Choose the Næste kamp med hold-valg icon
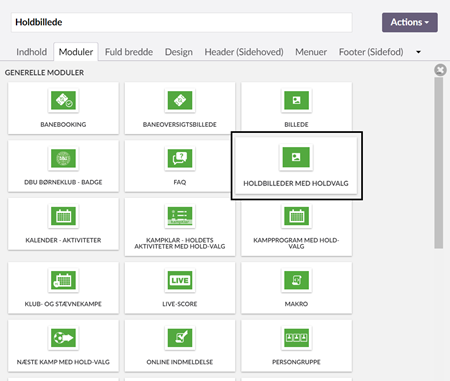 (63, 338)
